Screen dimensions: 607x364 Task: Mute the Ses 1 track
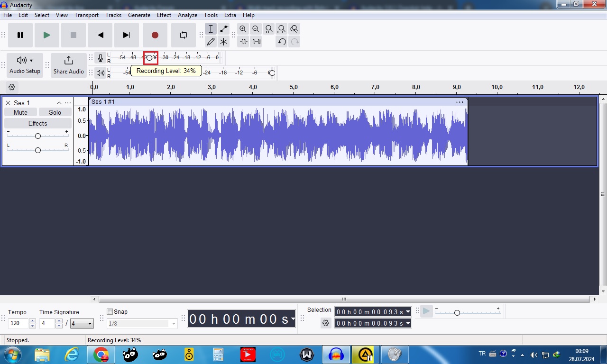coord(20,112)
